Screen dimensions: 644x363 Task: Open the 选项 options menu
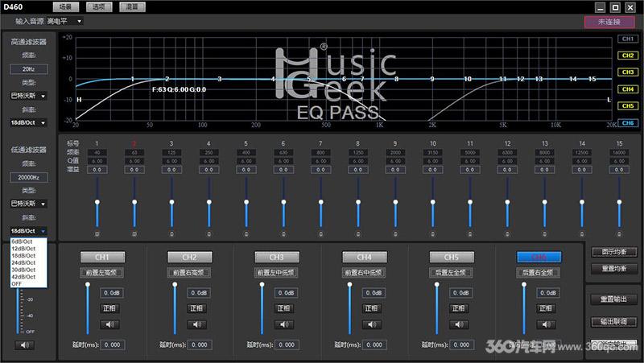[99, 7]
